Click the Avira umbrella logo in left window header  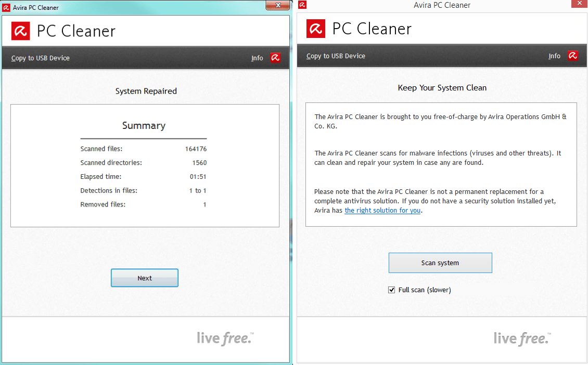[21, 31]
